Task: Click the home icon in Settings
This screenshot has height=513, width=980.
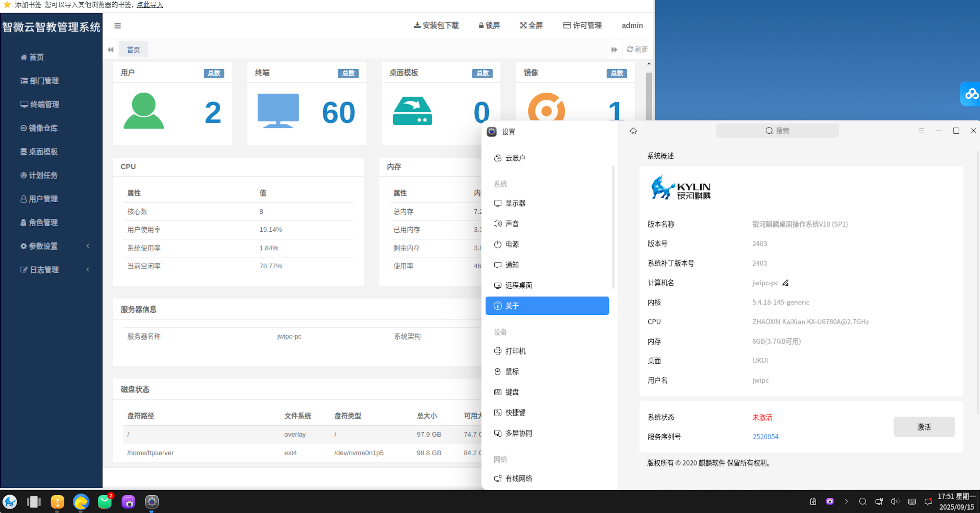Action: pyautogui.click(x=633, y=131)
